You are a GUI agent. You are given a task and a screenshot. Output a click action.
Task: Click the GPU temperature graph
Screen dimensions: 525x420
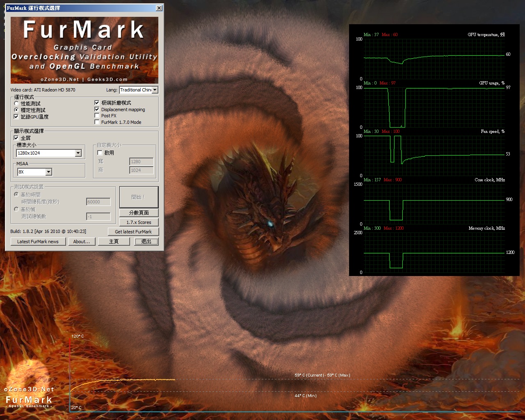coord(434,59)
